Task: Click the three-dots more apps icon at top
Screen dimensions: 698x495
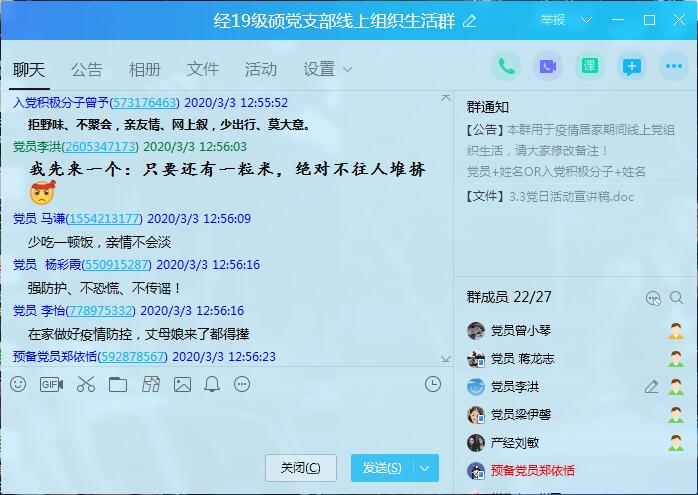Action: (674, 67)
